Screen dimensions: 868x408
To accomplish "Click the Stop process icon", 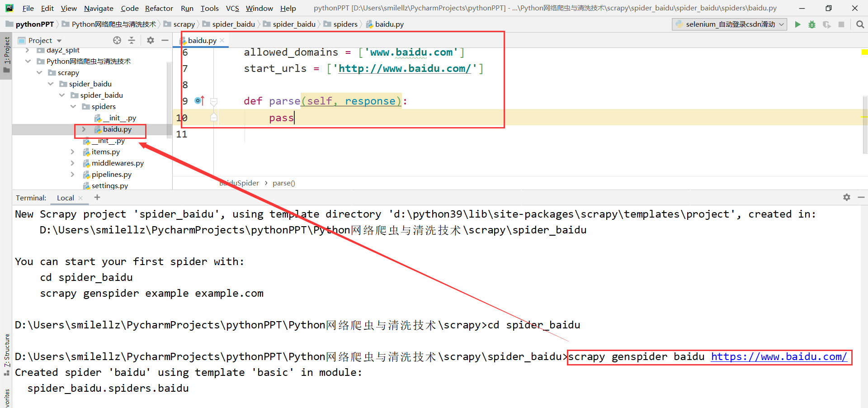I will pos(841,24).
